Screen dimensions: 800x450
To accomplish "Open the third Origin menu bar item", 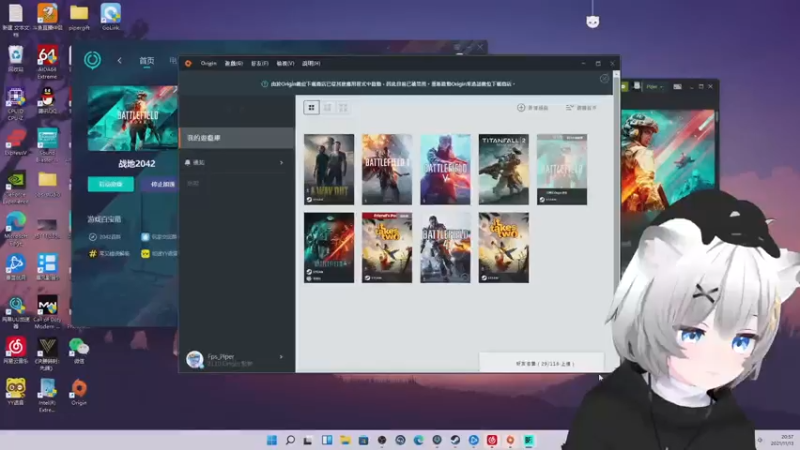I will (x=259, y=63).
